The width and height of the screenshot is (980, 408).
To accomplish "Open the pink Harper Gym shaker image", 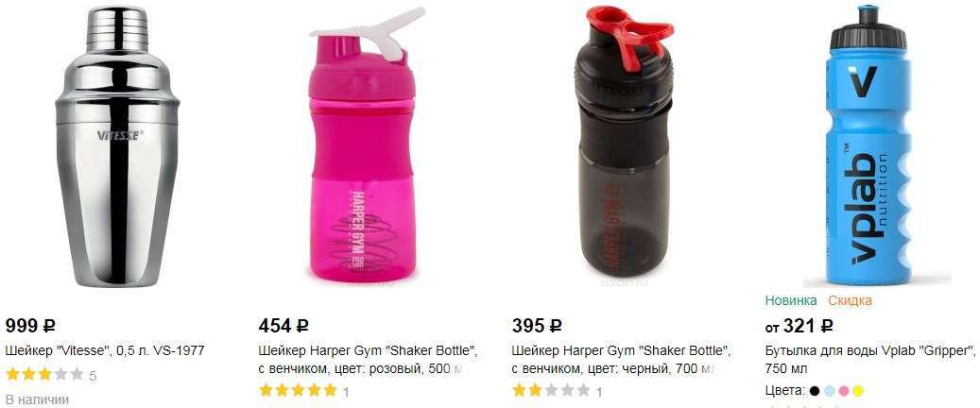I will click(x=367, y=144).
